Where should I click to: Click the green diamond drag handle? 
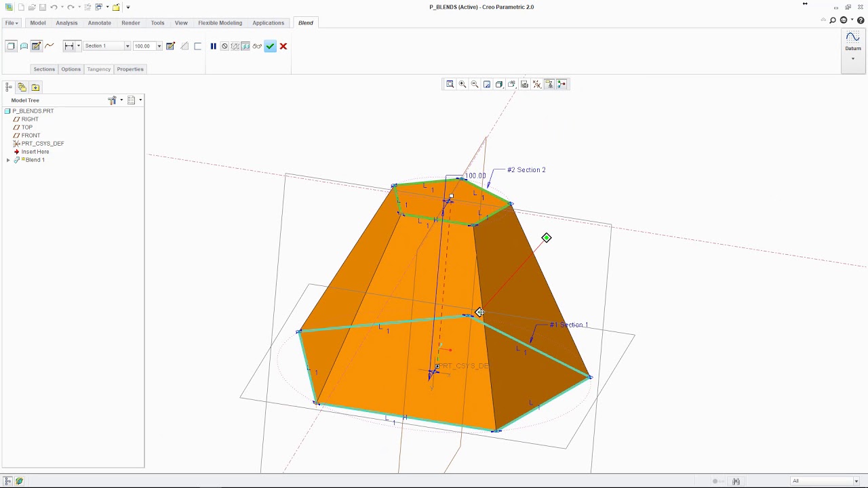pos(547,238)
